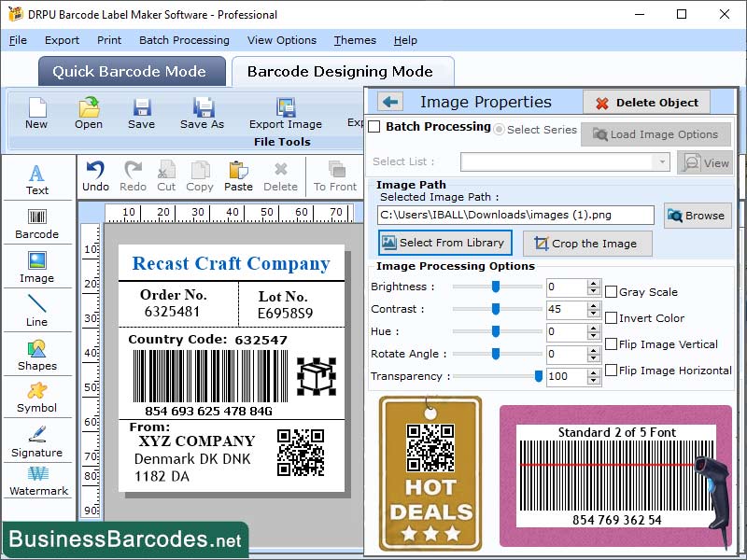Paste the copied object
The width and height of the screenshot is (747, 560).
coord(239,173)
